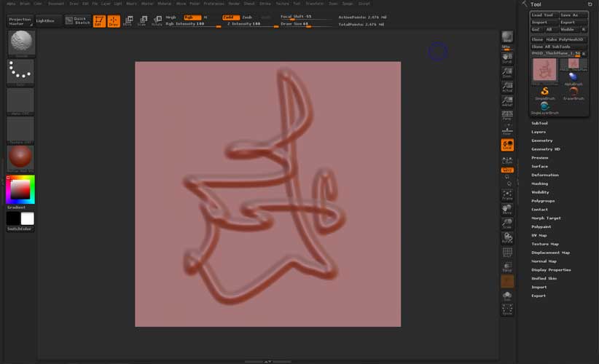Open the Document menu

(x=56, y=4)
